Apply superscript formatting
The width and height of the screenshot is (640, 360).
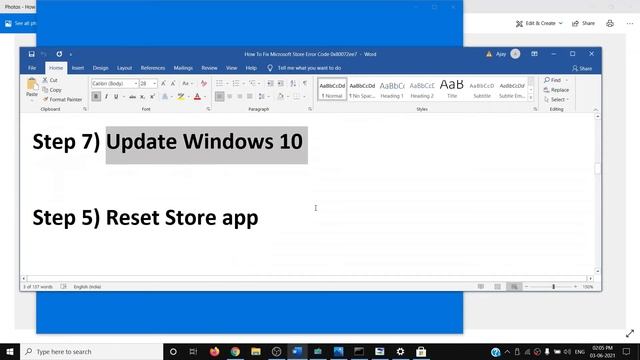point(152,97)
